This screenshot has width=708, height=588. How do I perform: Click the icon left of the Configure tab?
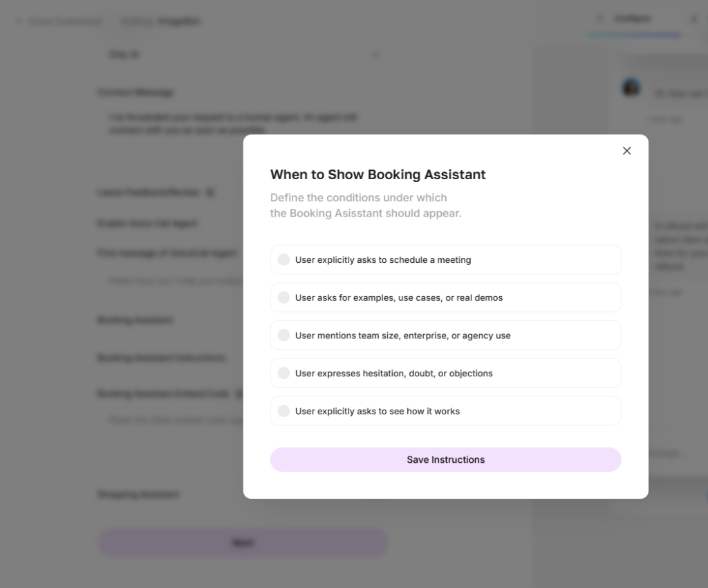599,19
